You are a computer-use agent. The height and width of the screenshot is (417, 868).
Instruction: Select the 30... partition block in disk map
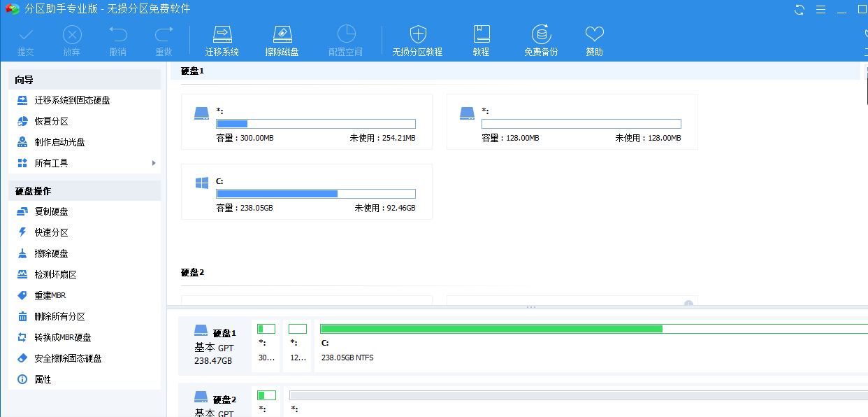tap(266, 346)
